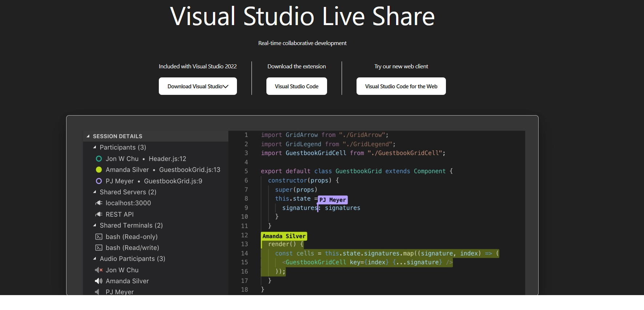Click the muted speaker icon for Jon W Chu
644x310 pixels.
(x=98, y=270)
